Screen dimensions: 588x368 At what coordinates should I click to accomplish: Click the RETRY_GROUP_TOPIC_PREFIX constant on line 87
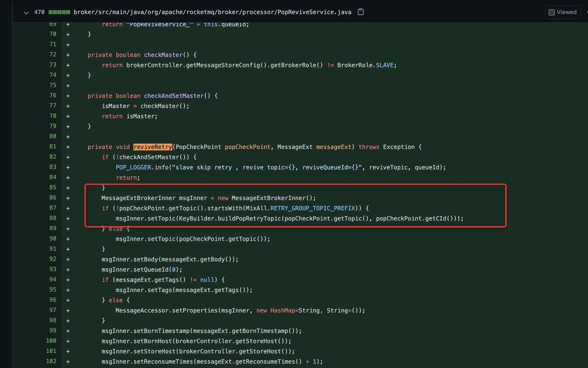[312, 208]
